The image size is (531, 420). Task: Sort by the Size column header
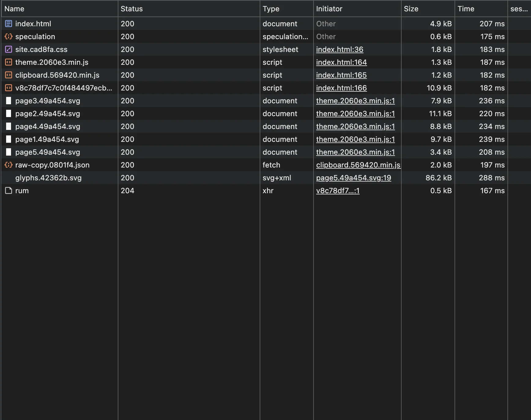coord(428,9)
